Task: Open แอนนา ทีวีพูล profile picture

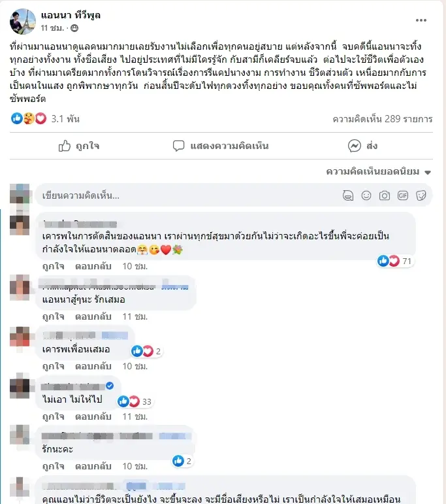Action: (x=23, y=21)
